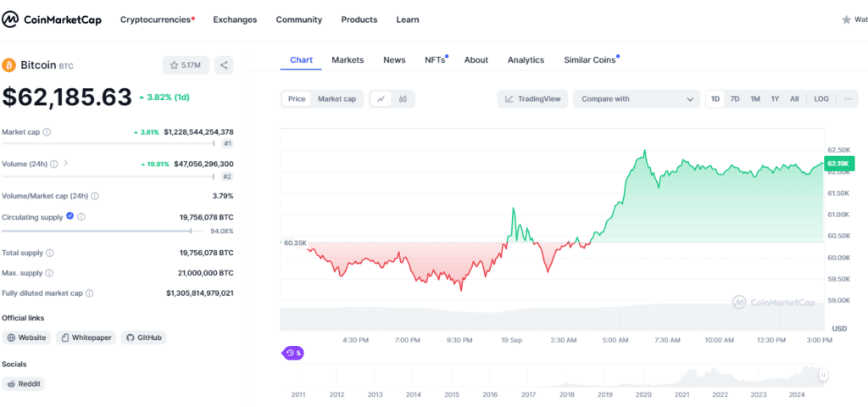Open Reddit social link
This screenshot has height=407, width=868.
click(24, 384)
